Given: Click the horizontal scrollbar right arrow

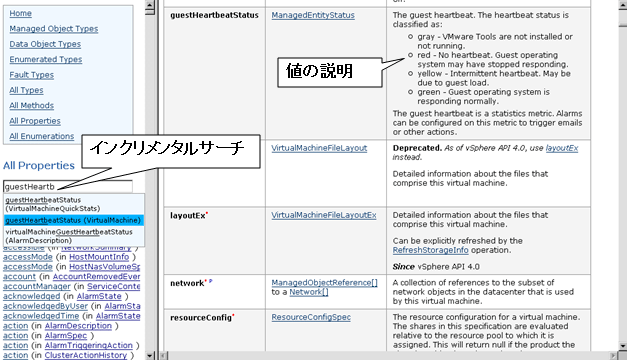Looking at the screenshot, I should (x=614, y=356).
